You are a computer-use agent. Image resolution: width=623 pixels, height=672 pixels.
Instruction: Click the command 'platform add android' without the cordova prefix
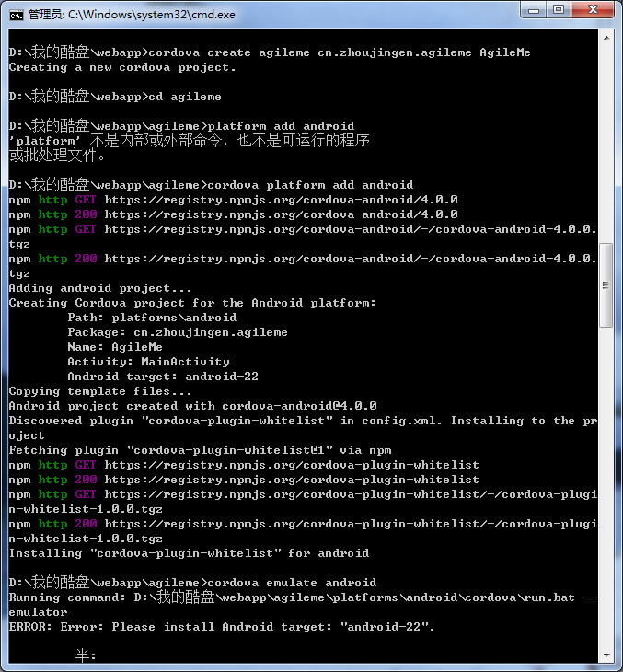coord(281,126)
